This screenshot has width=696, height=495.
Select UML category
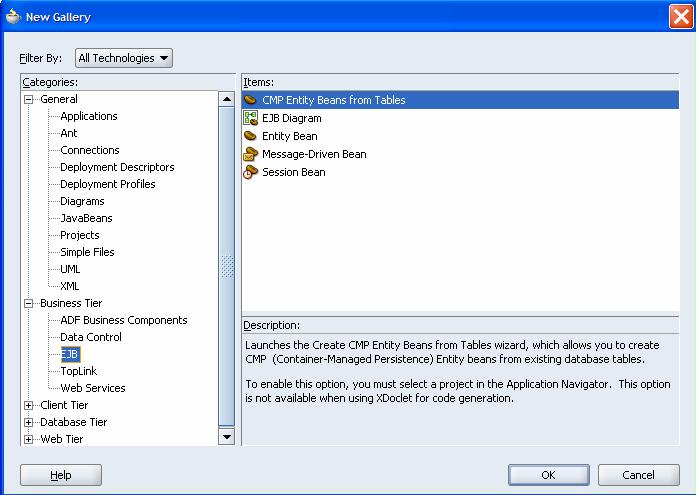[x=70, y=269]
